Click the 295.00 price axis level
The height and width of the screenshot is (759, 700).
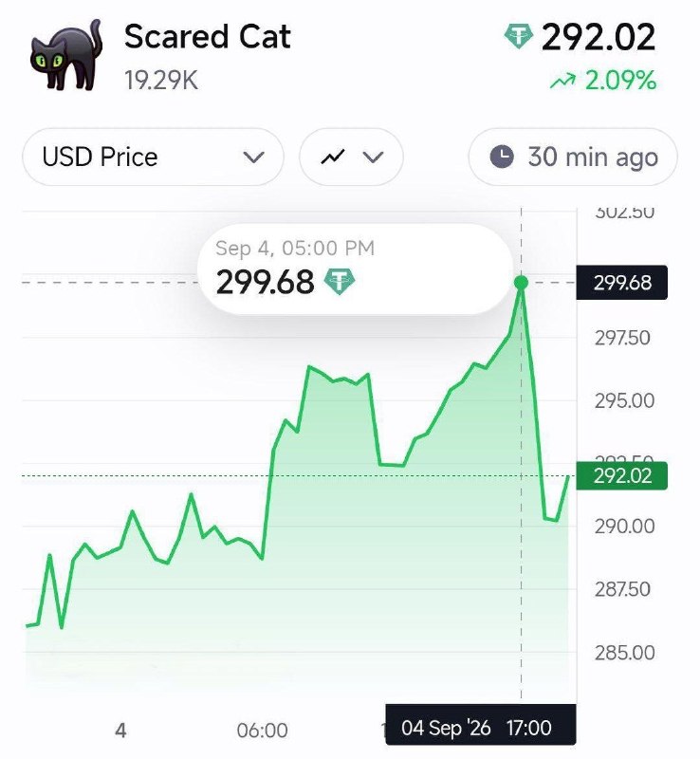624,400
